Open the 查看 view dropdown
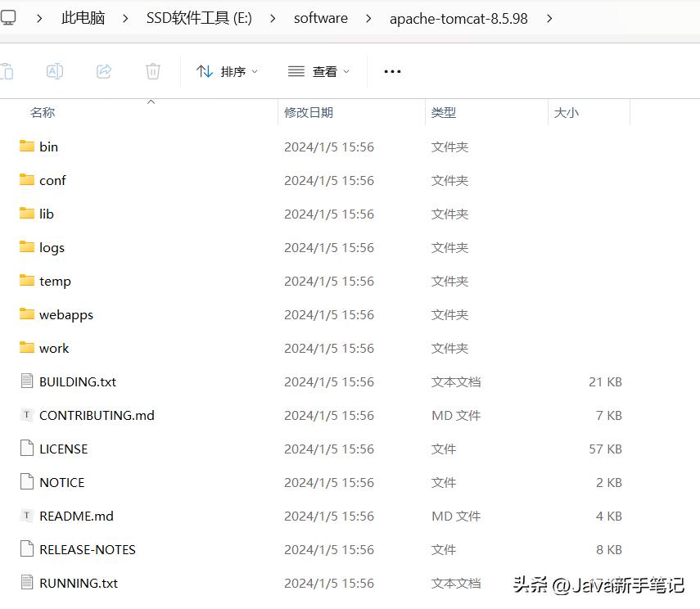 pos(318,71)
